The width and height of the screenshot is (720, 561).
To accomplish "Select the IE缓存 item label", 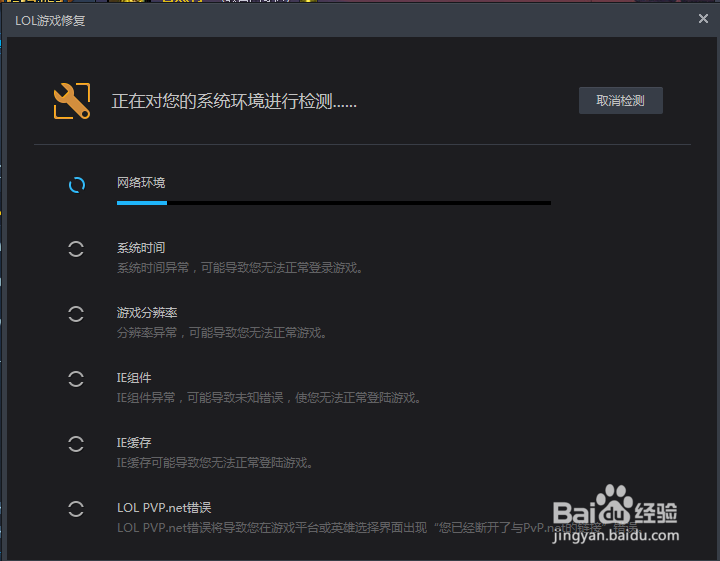I will [134, 443].
